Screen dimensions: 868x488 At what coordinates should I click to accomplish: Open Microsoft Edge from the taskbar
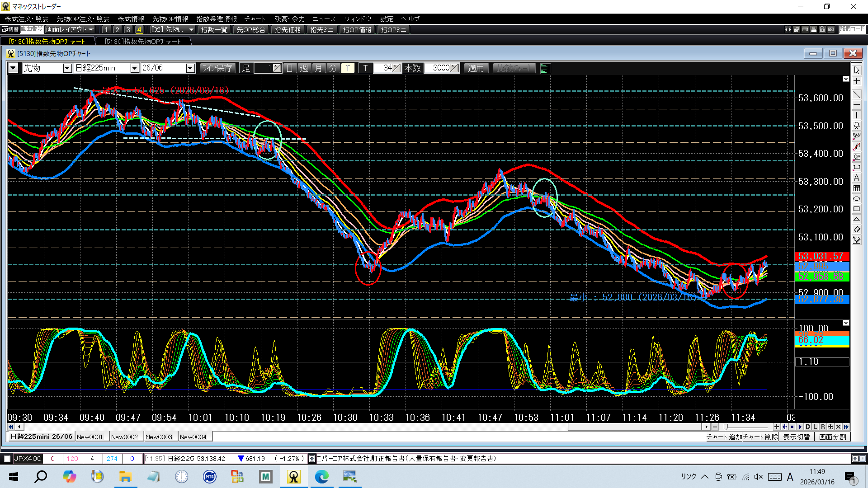click(321, 477)
